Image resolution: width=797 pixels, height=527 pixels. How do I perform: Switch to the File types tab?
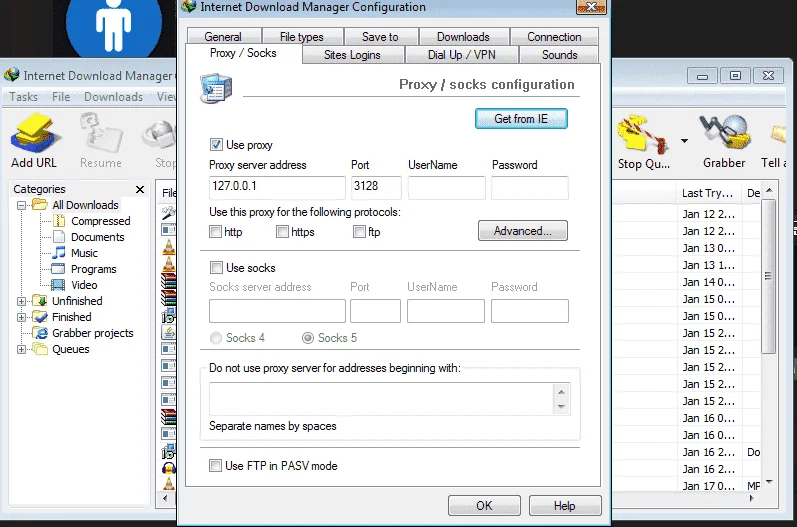pos(302,37)
